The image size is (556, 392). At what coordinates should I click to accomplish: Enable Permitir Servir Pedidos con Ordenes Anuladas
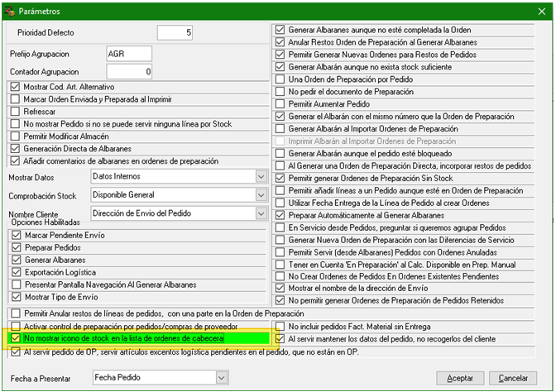[280, 252]
